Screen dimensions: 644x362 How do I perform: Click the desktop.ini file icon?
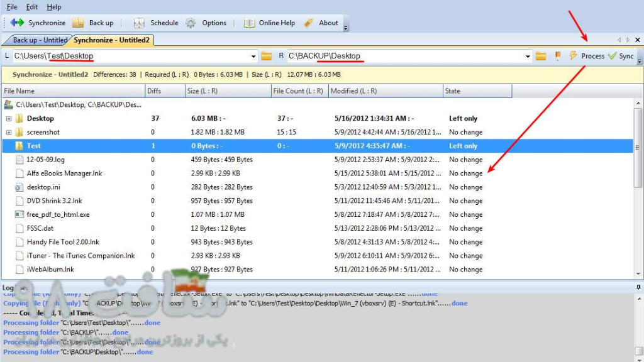point(19,187)
